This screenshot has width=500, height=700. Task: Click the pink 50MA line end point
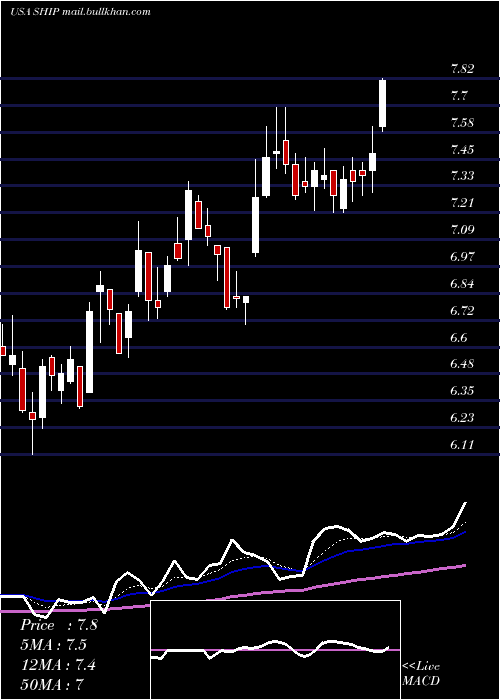466,565
